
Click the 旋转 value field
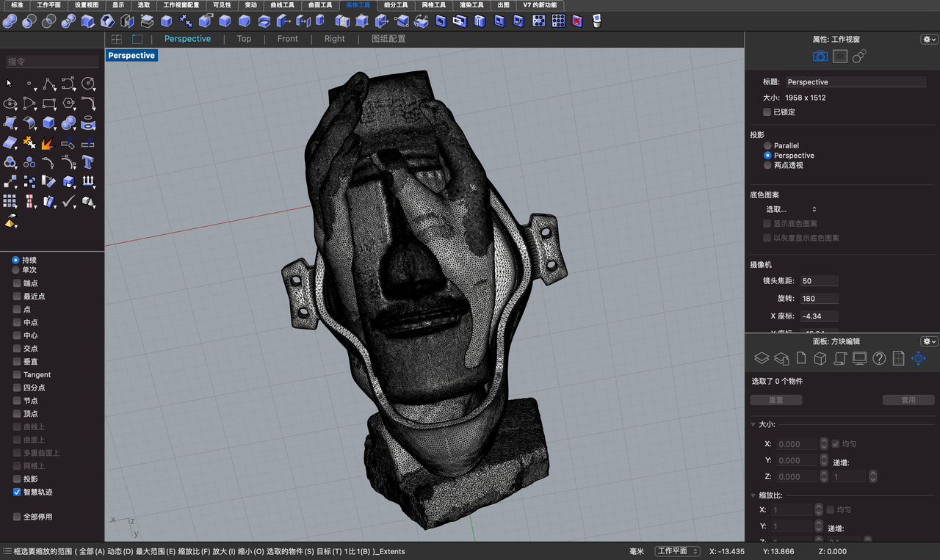pos(819,299)
